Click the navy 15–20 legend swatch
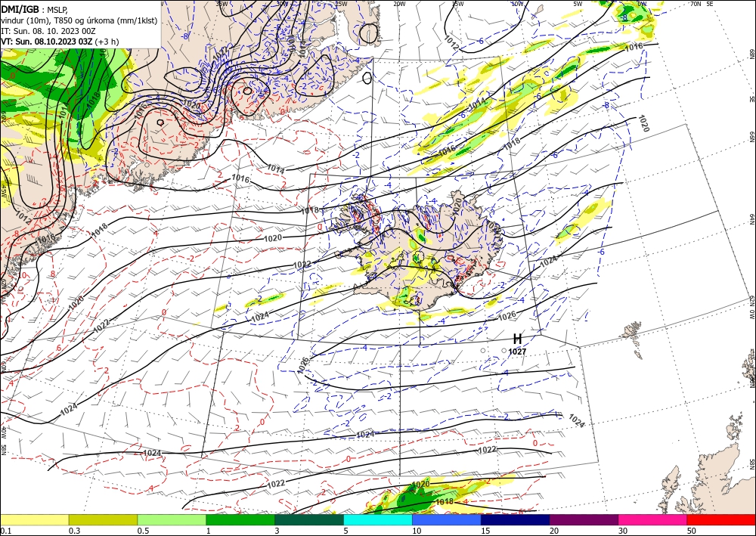The width and height of the screenshot is (756, 536). click(x=516, y=519)
